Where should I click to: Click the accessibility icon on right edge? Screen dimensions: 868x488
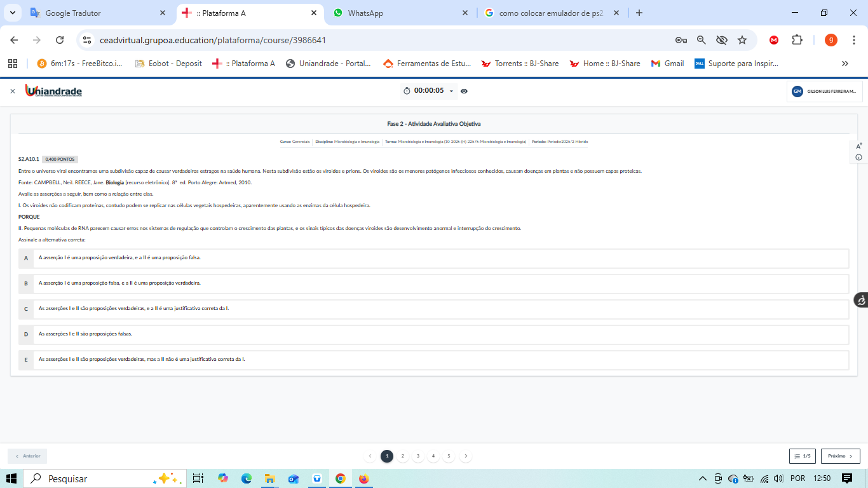tap(860, 301)
